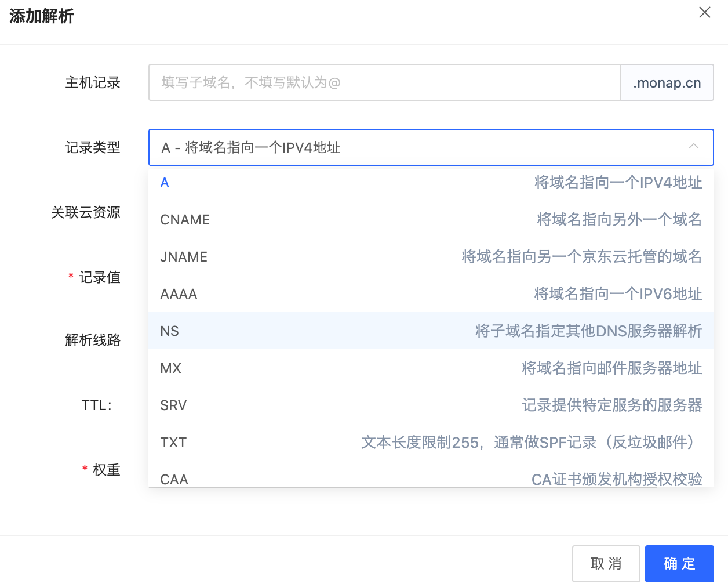Click the 解析线路 label

click(92, 340)
